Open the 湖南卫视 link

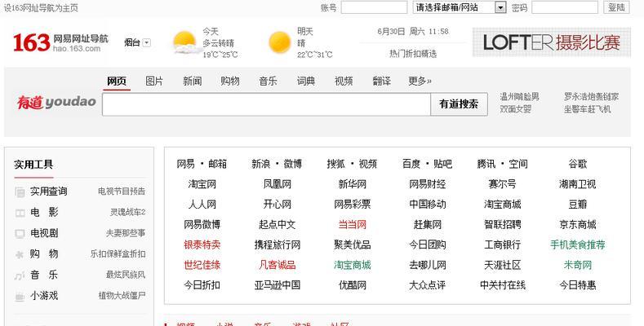(x=577, y=184)
